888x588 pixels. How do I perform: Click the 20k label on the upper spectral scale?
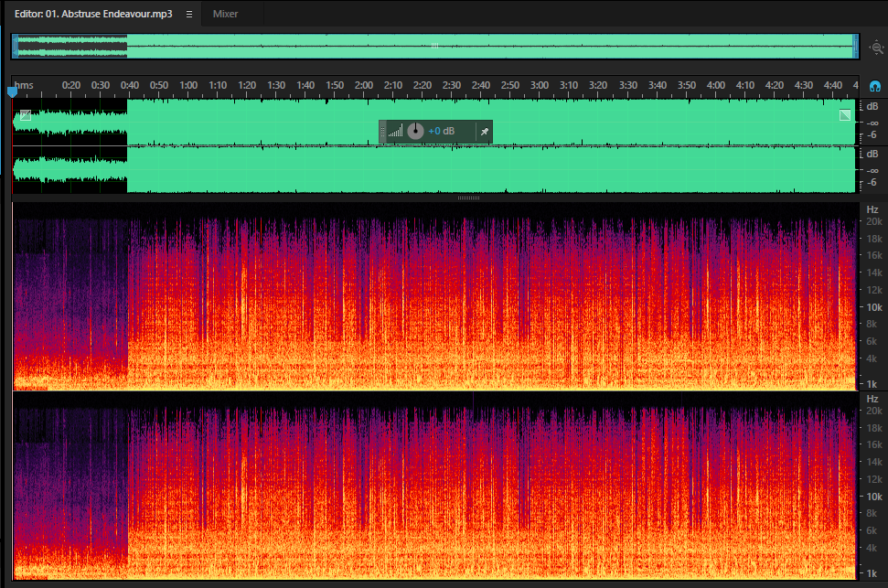[874, 221]
